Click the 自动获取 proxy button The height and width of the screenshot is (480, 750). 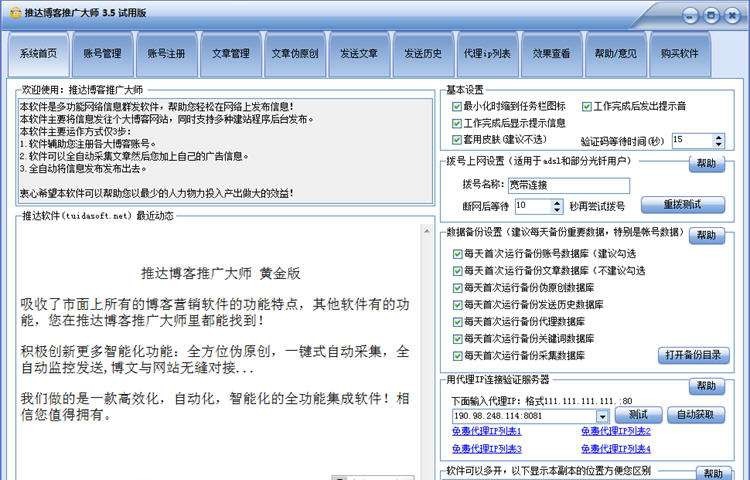[x=695, y=415]
